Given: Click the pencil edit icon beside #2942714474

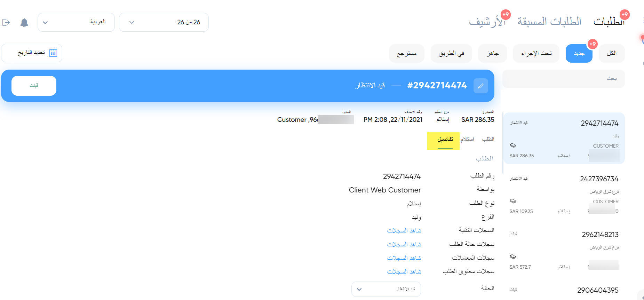Looking at the screenshot, I should 480,86.
